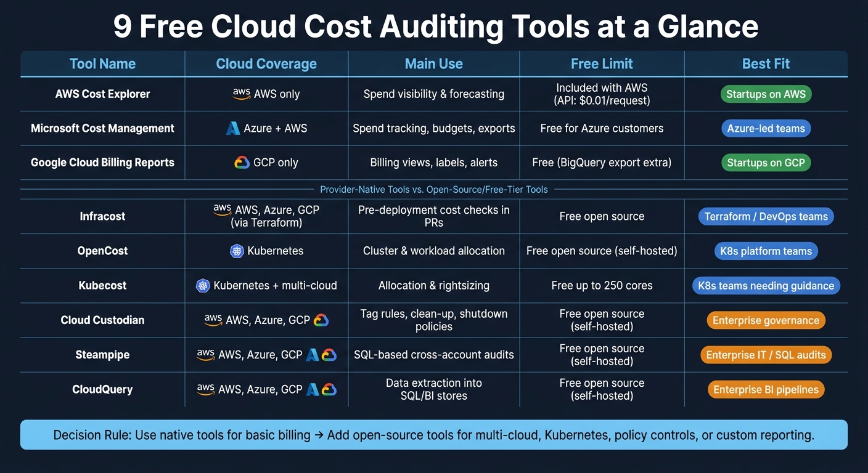Image resolution: width=868 pixels, height=473 pixels.
Task: Click the Azure logo in the Steampipe row
Action: click(x=313, y=355)
